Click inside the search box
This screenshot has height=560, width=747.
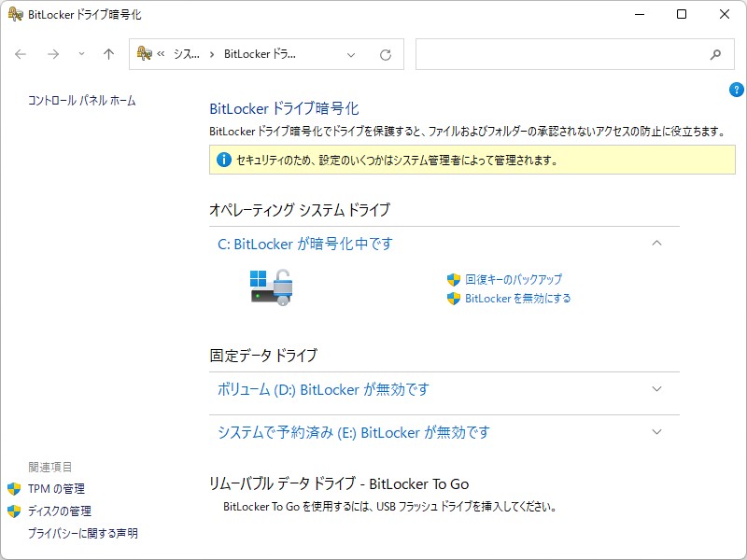(560, 54)
